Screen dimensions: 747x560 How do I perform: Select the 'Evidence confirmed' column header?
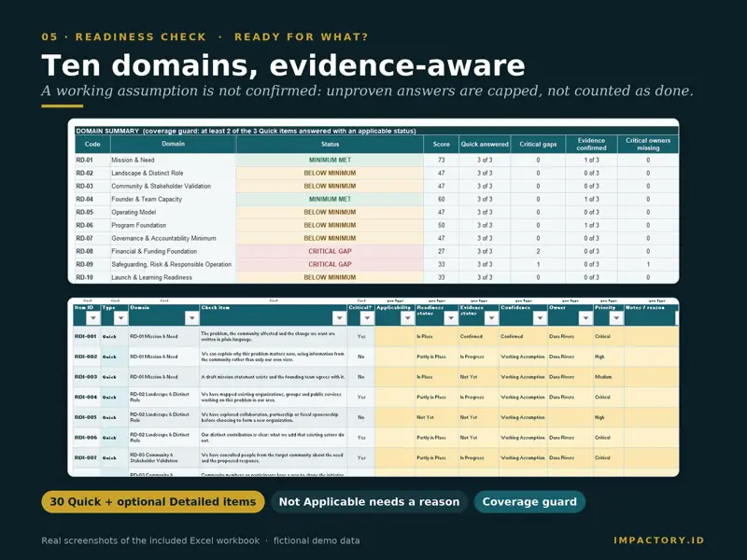[x=591, y=145]
